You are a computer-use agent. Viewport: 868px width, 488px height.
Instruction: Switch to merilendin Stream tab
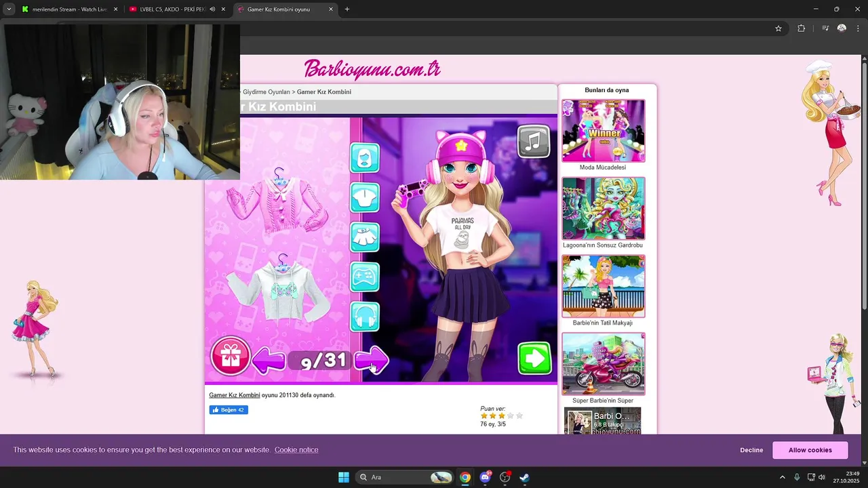click(70, 9)
